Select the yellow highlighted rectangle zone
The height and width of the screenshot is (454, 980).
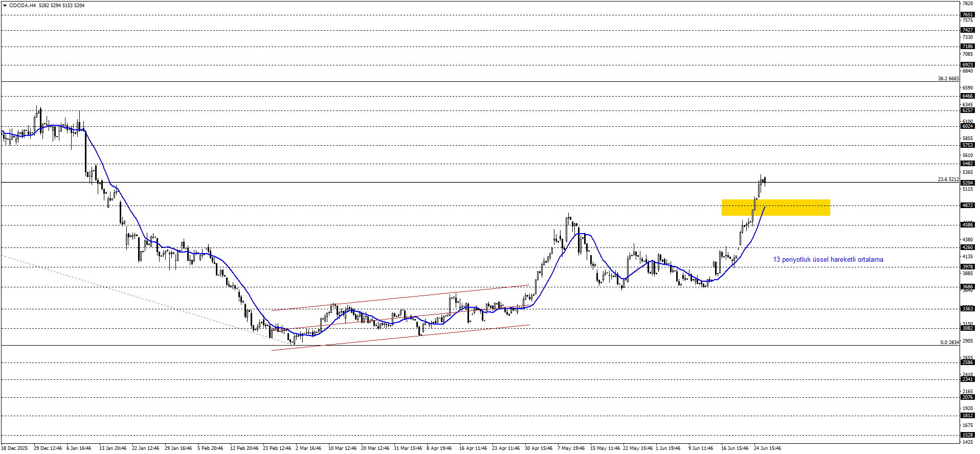[775, 208]
